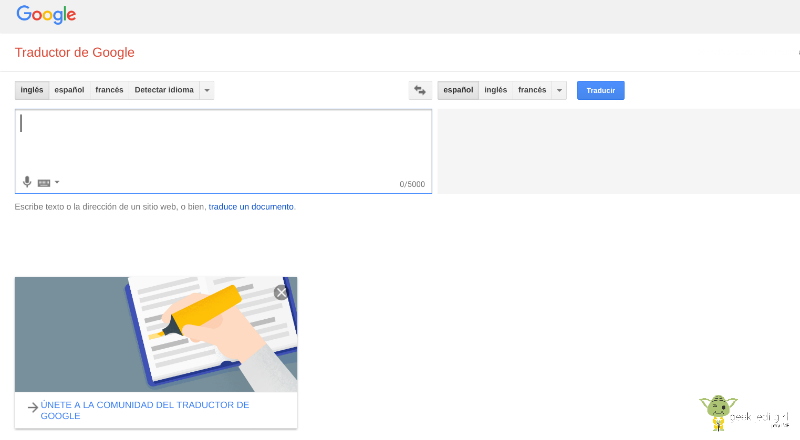Select inglés as source language

coord(32,90)
